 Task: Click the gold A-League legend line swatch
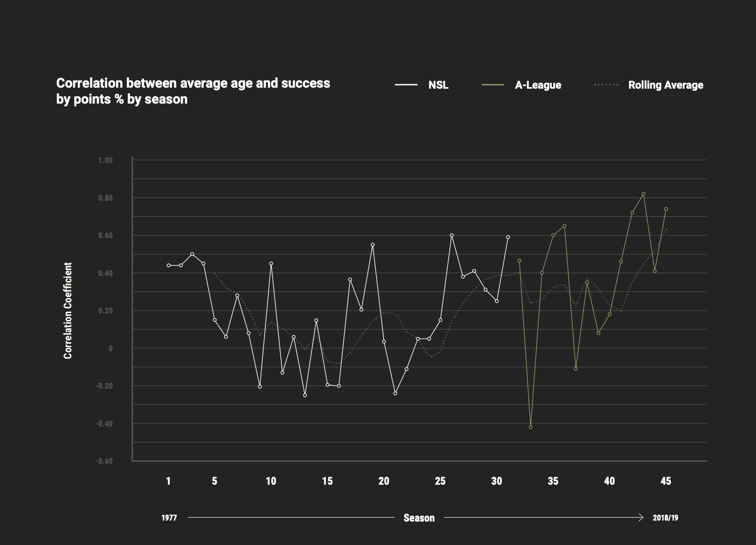coord(493,85)
